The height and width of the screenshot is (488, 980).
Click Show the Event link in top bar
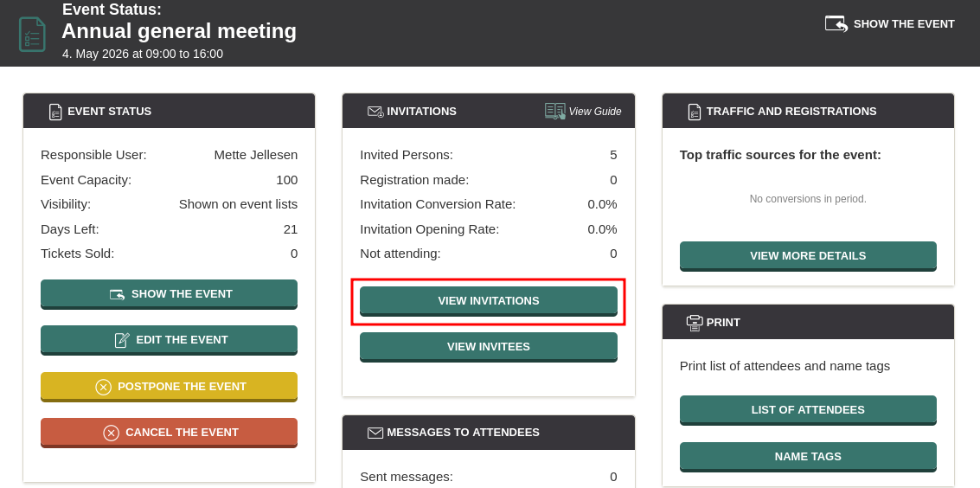click(x=903, y=24)
